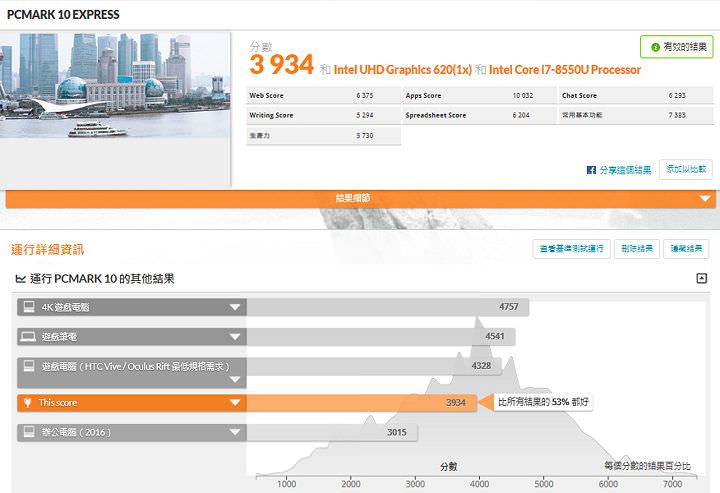Click the 添加以比較 button
Screen dimensions: 720x493
[x=688, y=170]
